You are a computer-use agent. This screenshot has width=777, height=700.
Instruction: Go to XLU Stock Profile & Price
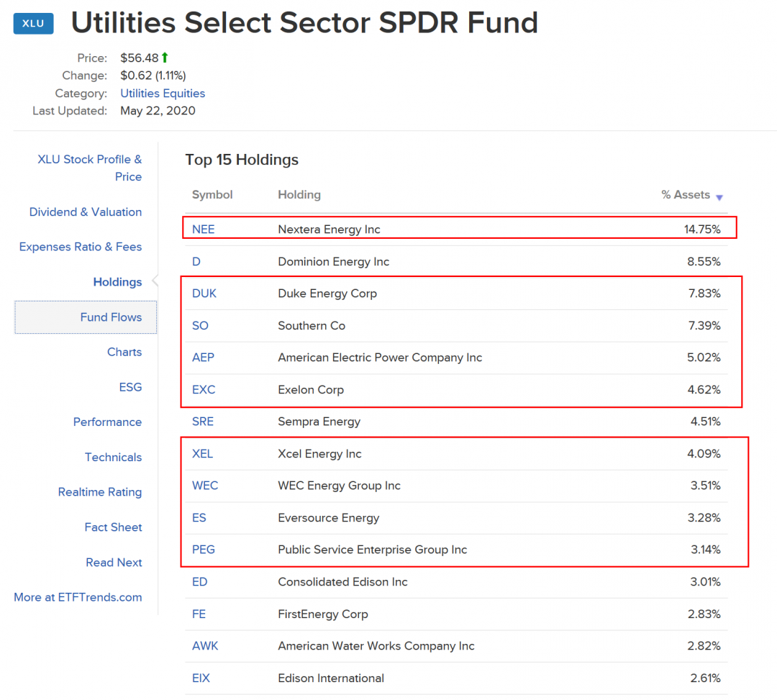90,168
